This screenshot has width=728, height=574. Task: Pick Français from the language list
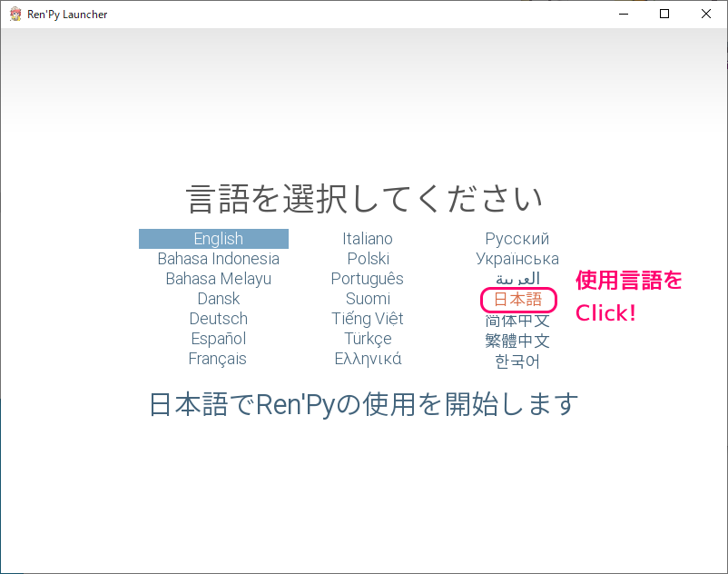click(x=217, y=359)
